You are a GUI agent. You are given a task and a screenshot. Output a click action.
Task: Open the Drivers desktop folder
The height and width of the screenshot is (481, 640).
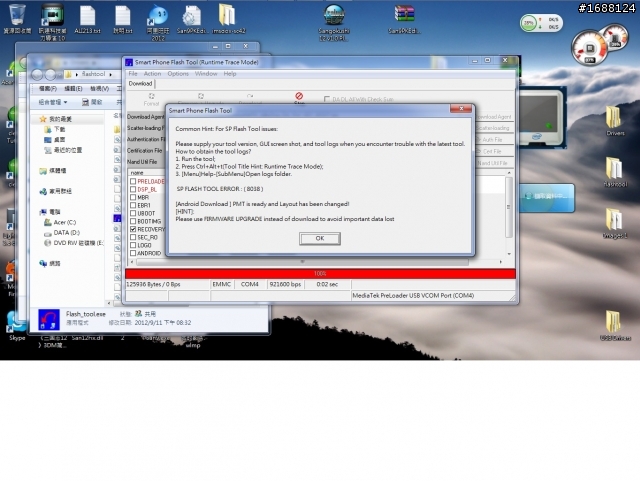(615, 121)
